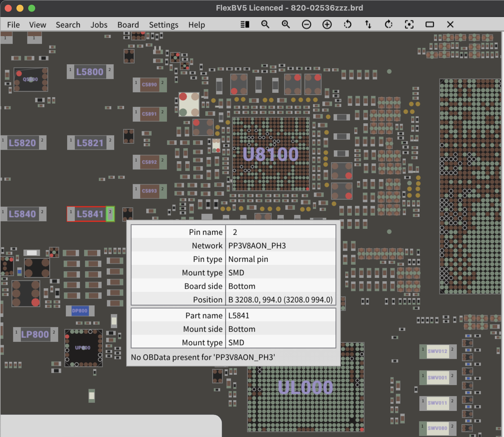
Task: Click the center-focus target icon
Action: click(x=409, y=24)
